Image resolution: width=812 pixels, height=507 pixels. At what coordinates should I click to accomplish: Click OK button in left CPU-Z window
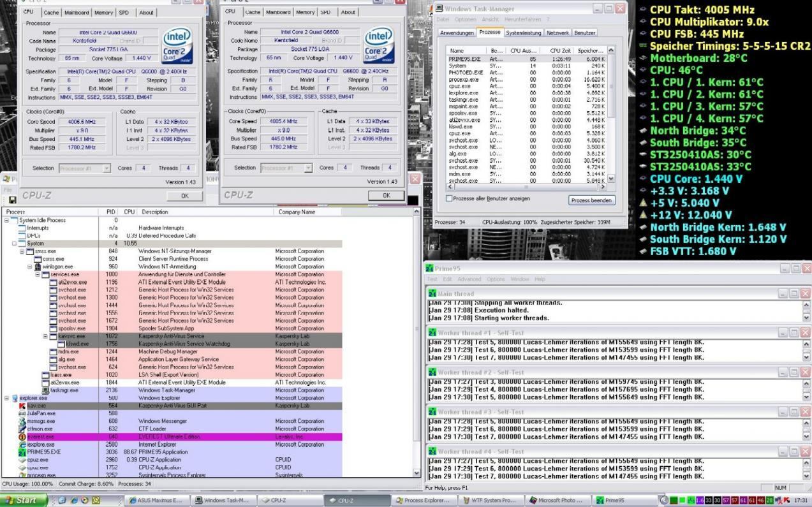(x=184, y=196)
